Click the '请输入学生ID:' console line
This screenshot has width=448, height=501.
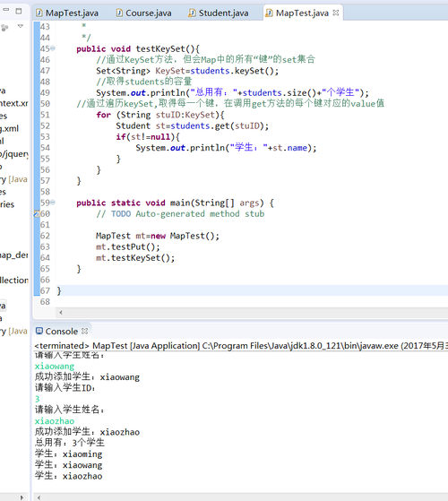pos(65,388)
